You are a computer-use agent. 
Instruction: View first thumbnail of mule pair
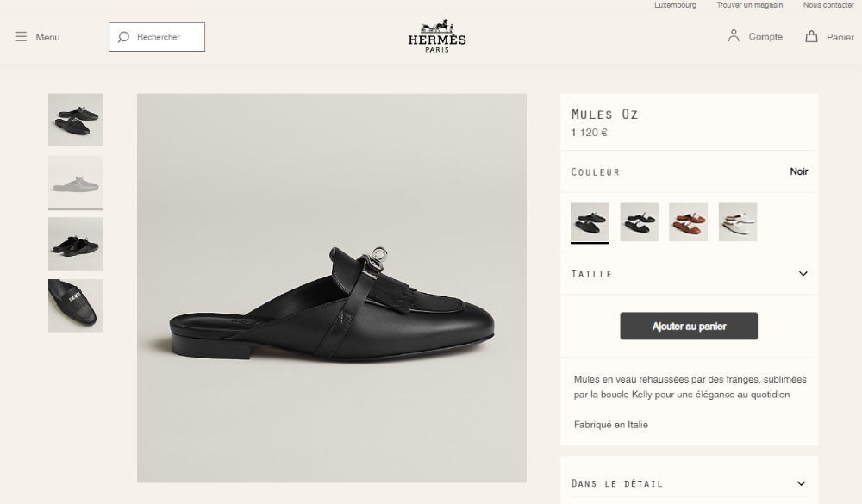(76, 120)
